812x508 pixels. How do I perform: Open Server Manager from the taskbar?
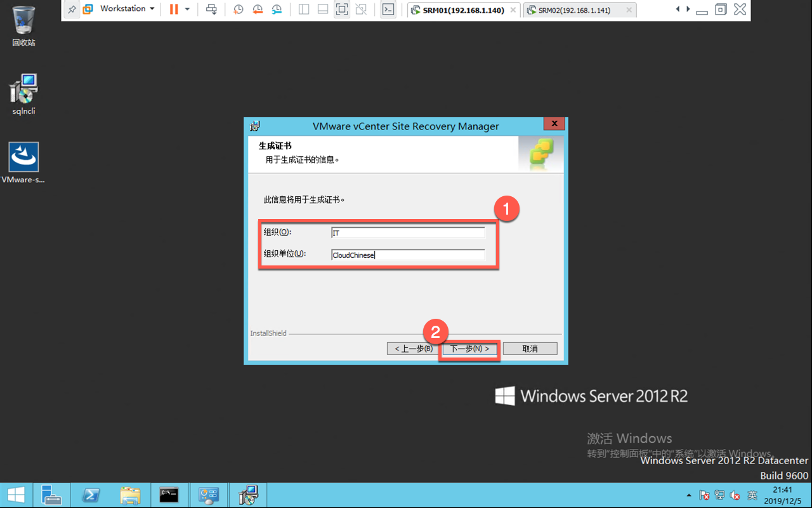(51, 495)
